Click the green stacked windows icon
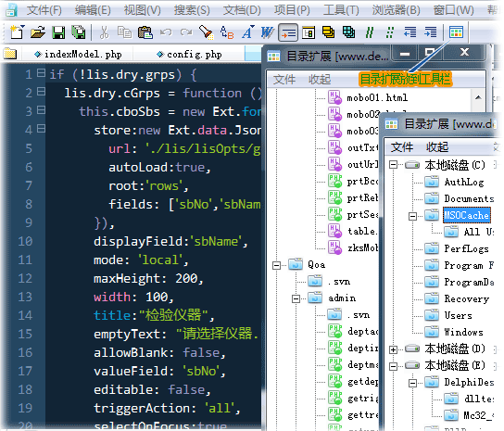 [x=348, y=32]
